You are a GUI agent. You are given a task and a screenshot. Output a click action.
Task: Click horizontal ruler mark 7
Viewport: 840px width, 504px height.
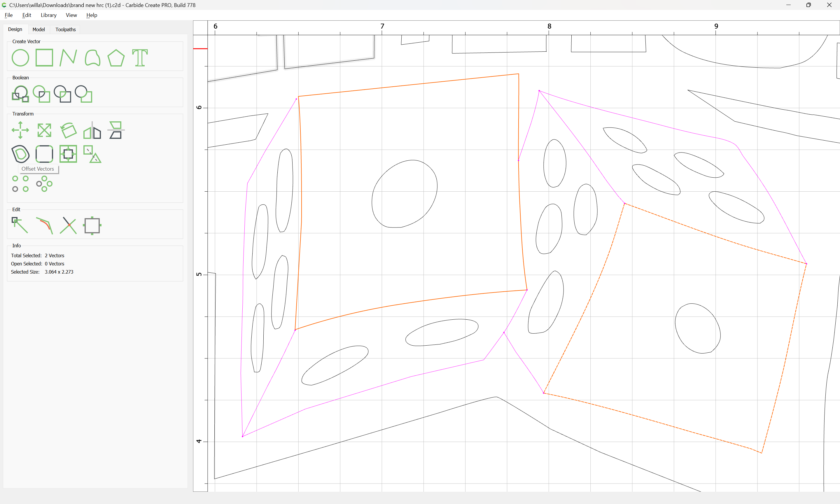coord(382,26)
